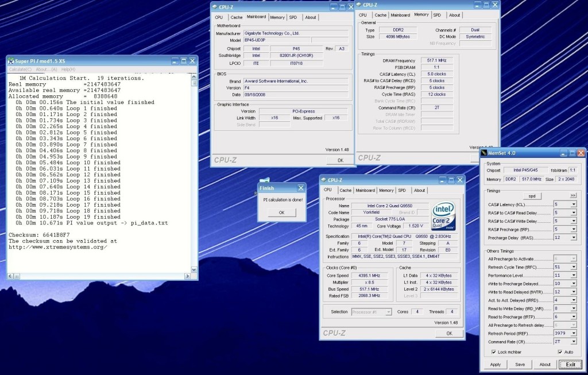Image resolution: width=588 pixels, height=375 pixels.
Task: Switch to Memory tab in lower CPU-Z window
Action: click(386, 190)
